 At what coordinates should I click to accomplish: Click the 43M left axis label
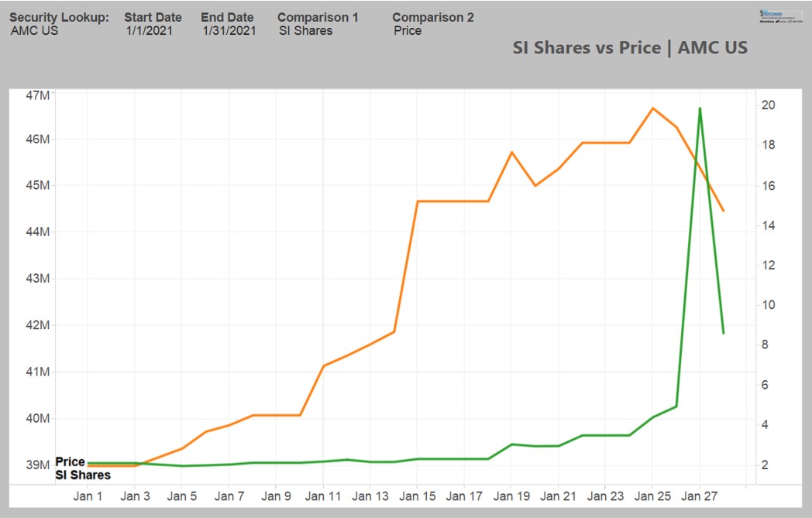38,279
